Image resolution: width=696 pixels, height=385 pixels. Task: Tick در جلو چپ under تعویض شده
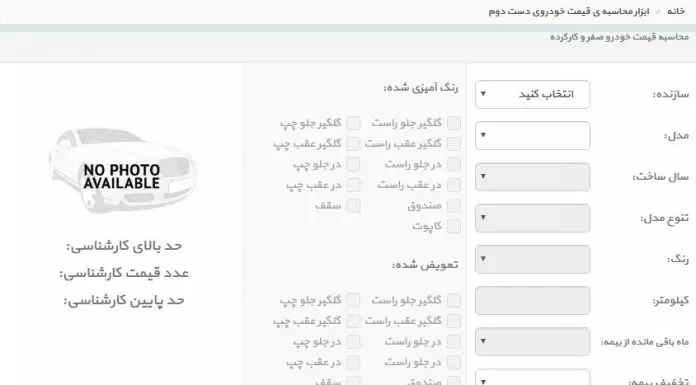(353, 341)
